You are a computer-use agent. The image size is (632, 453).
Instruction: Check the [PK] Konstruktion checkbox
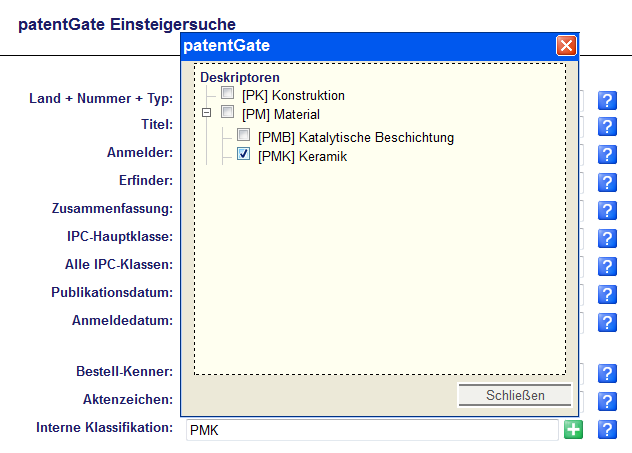click(x=227, y=93)
